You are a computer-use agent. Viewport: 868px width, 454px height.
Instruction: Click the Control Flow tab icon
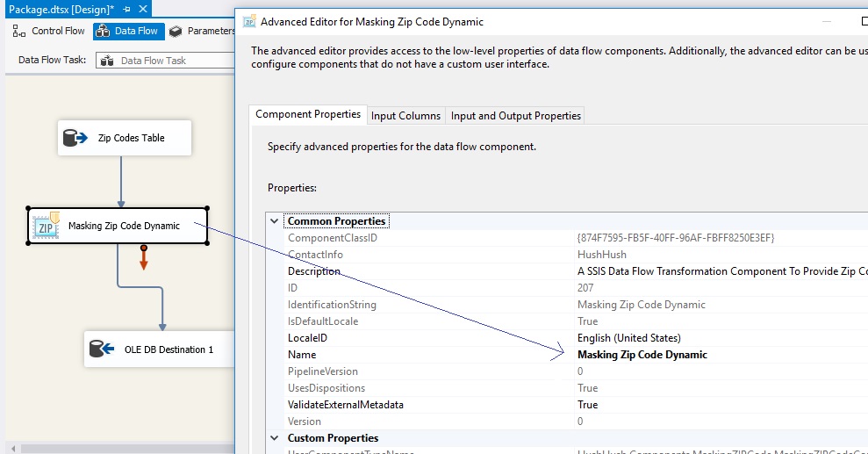(x=18, y=31)
